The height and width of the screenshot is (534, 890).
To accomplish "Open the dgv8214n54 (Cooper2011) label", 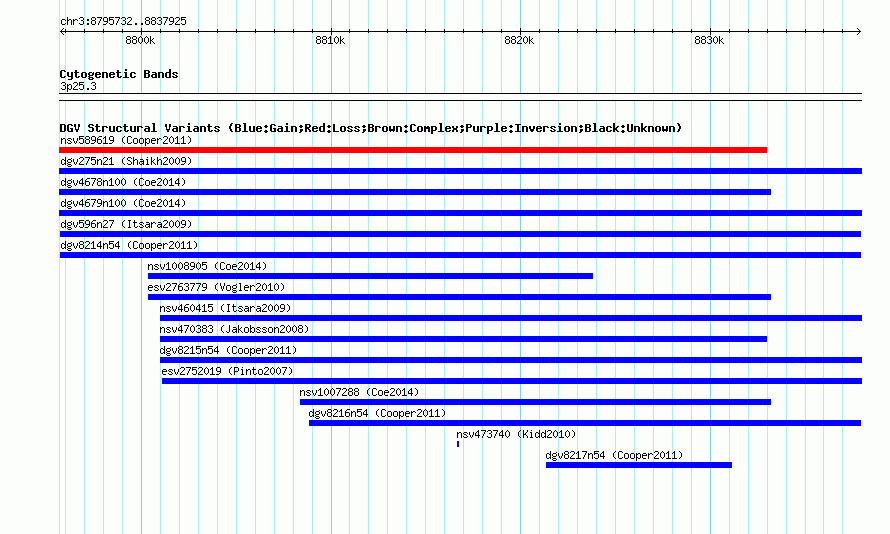I will point(129,245).
